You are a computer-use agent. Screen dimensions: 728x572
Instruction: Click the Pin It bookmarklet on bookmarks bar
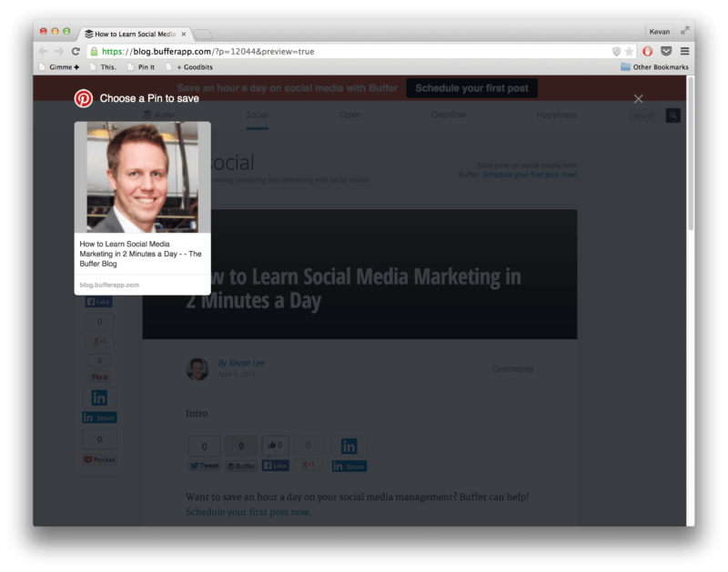[145, 65]
